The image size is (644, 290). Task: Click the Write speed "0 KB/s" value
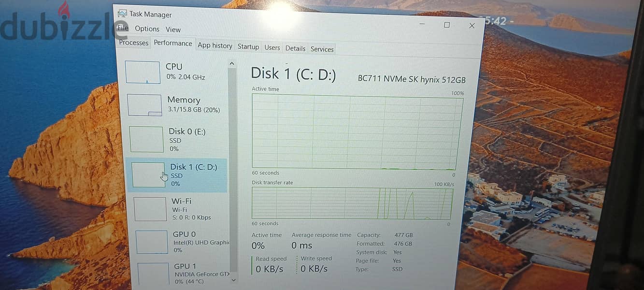[314, 269]
